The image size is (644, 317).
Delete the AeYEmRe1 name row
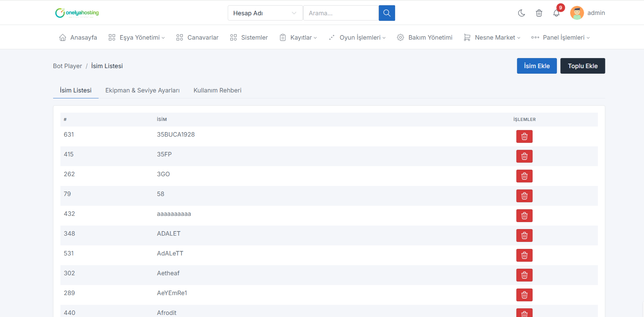click(524, 295)
